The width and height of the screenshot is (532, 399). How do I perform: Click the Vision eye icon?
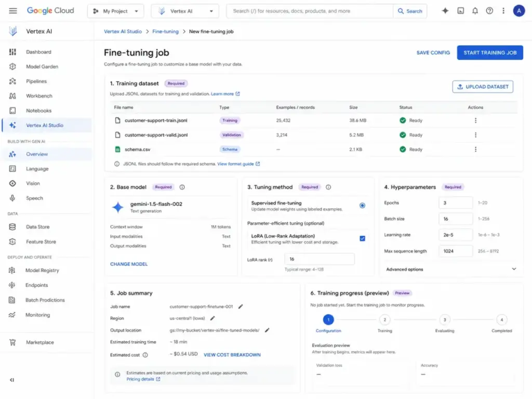click(x=12, y=183)
